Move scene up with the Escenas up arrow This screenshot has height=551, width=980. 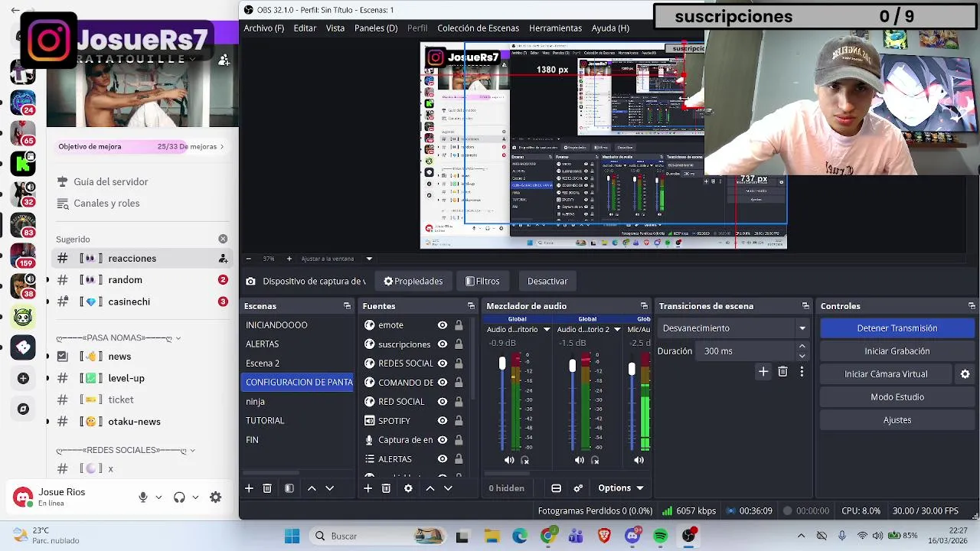pos(312,488)
